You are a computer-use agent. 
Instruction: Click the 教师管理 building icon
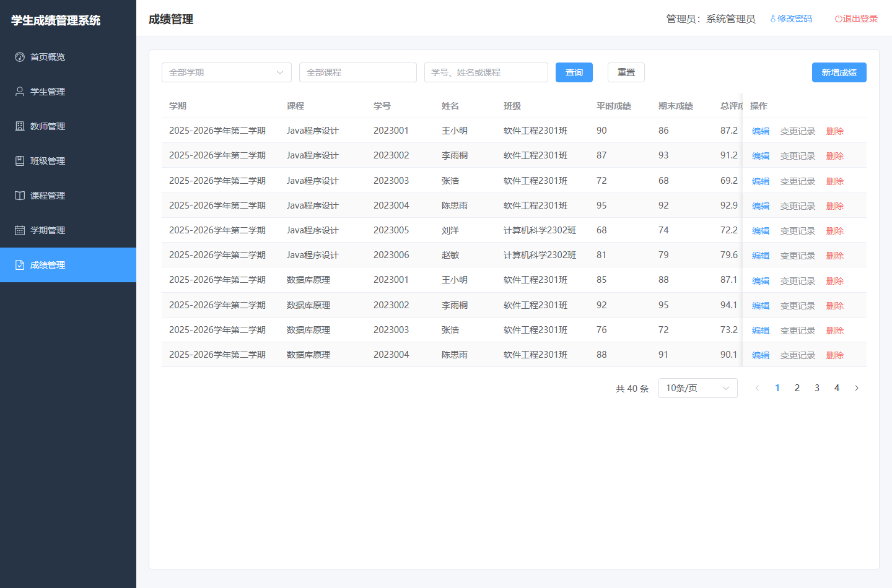pyautogui.click(x=20, y=126)
